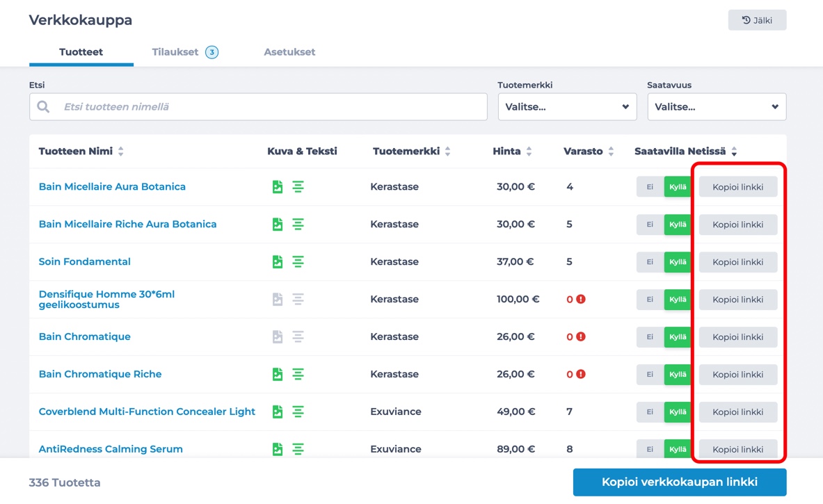
Task: Copy link for Bain Micellaire Riche Aura Botanica
Action: click(737, 225)
